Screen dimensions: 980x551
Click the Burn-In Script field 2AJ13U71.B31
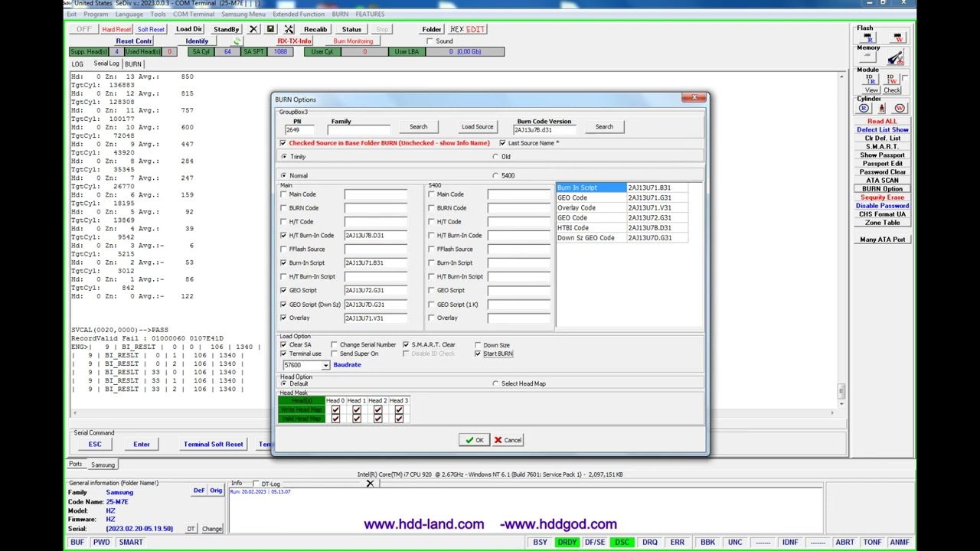pyautogui.click(x=375, y=263)
